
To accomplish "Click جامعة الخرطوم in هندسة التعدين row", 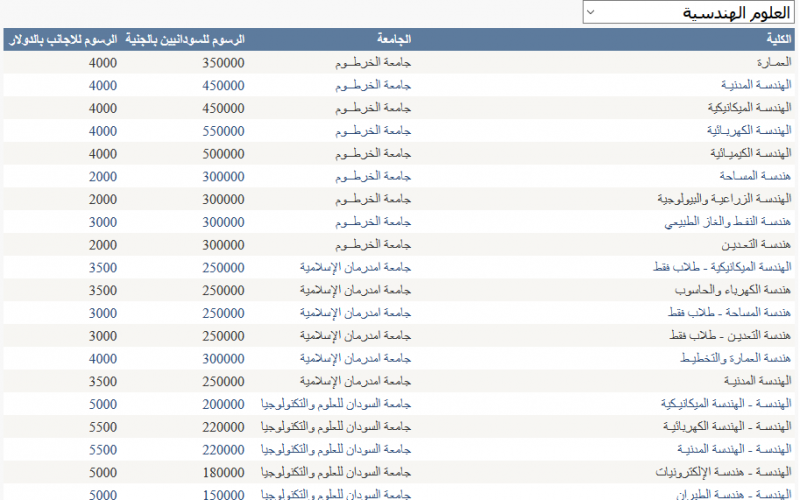I will pyautogui.click(x=373, y=245).
